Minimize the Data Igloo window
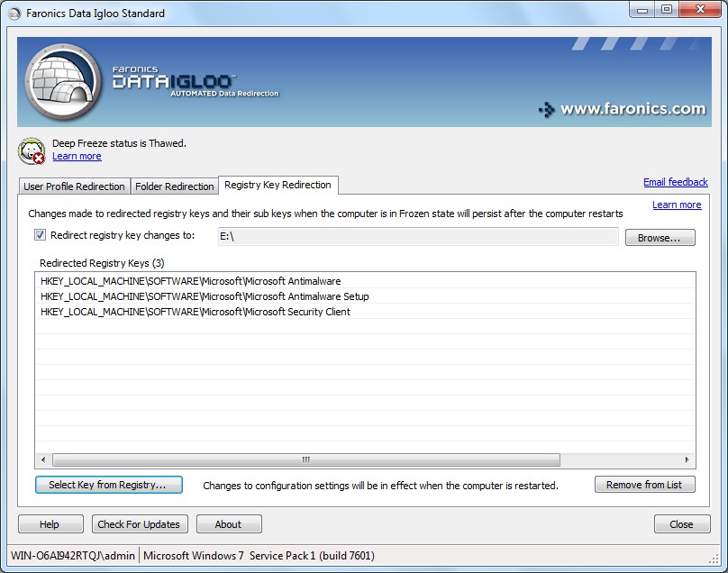This screenshot has width=728, height=573. pyautogui.click(x=642, y=10)
